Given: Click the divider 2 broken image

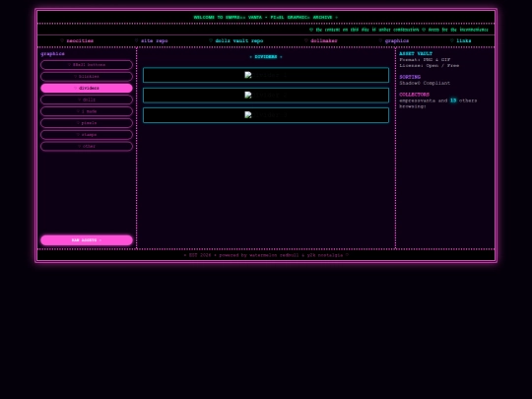Looking at the screenshot, I should click(266, 95).
